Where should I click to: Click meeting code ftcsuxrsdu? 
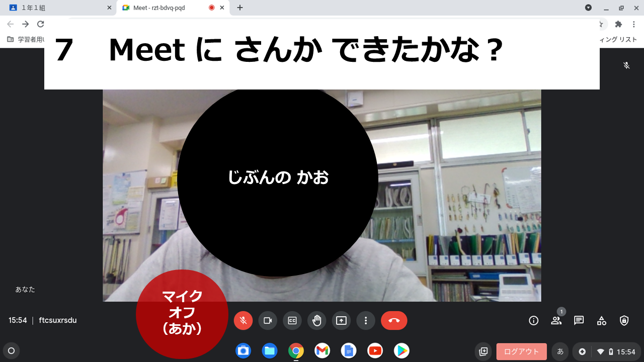[x=58, y=320]
